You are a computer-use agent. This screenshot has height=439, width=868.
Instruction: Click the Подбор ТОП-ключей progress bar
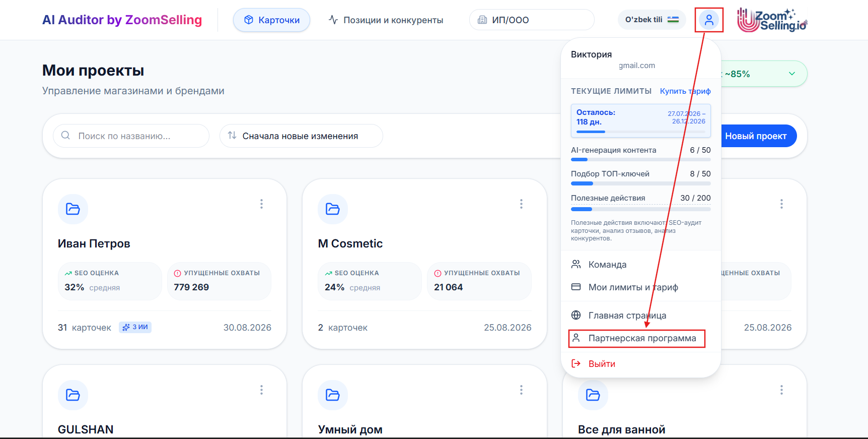(641, 183)
